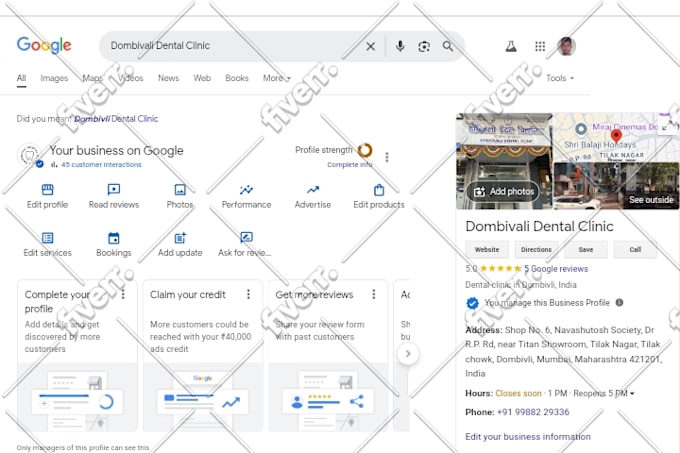Open options menu on Get more reviews card
The height and width of the screenshot is (453, 680).
[374, 294]
